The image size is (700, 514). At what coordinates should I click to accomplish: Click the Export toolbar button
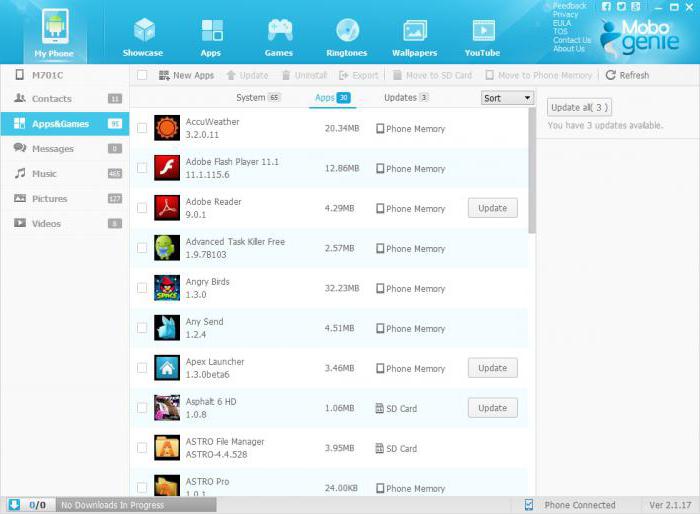tap(358, 75)
